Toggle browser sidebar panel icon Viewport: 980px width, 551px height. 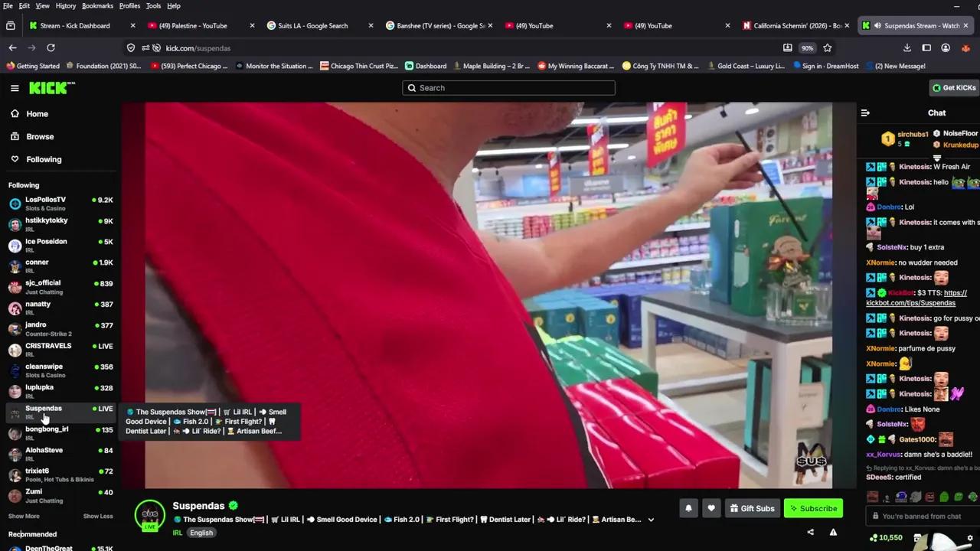click(926, 47)
